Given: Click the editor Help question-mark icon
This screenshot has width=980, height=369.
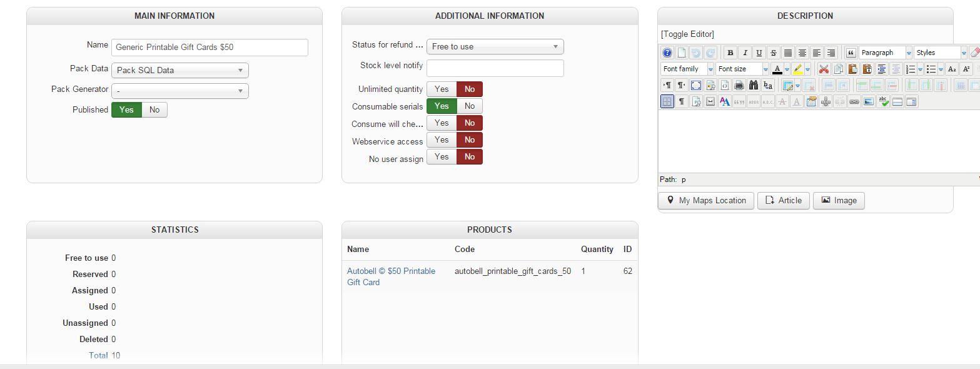Looking at the screenshot, I should point(667,53).
